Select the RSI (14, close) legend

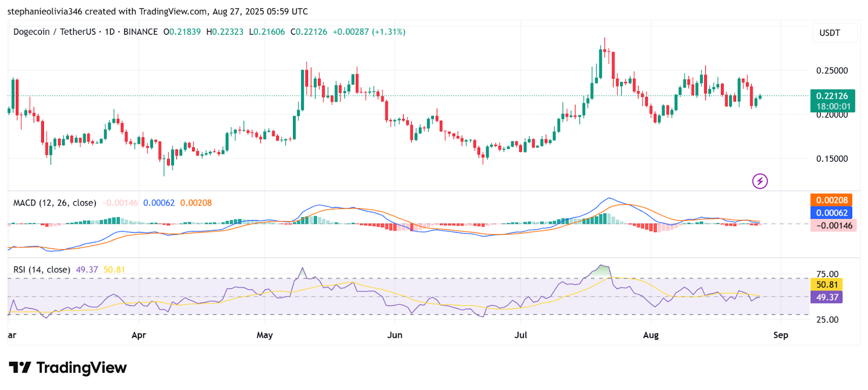click(x=42, y=270)
